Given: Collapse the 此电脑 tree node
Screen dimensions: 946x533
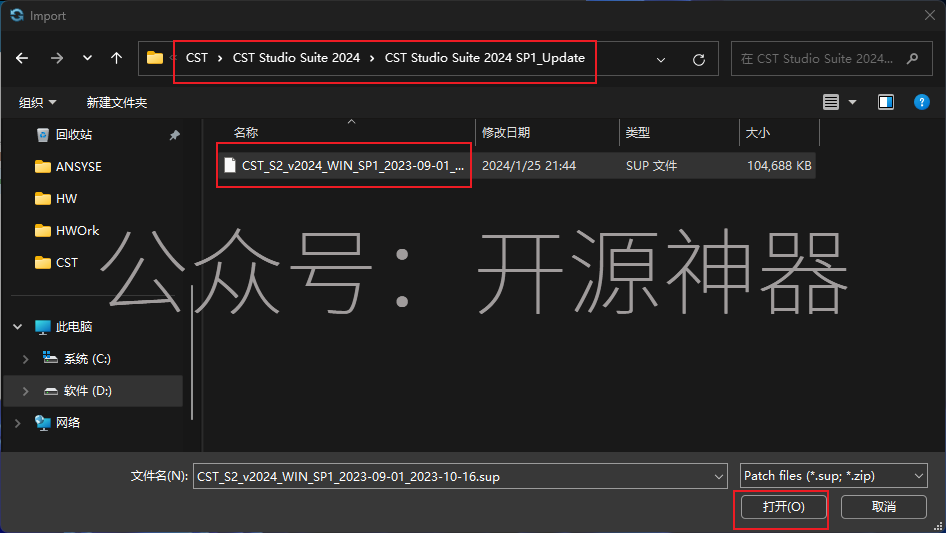Looking at the screenshot, I should click(17, 327).
